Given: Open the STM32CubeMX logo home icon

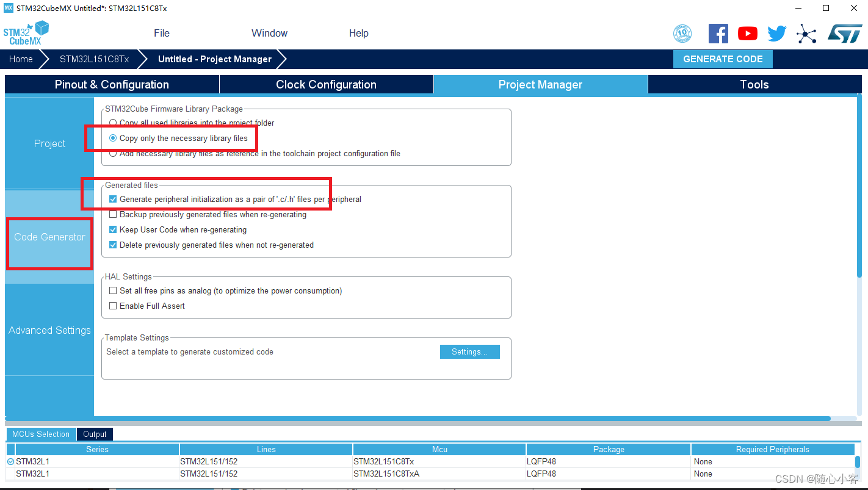Looking at the screenshot, I should (26, 33).
